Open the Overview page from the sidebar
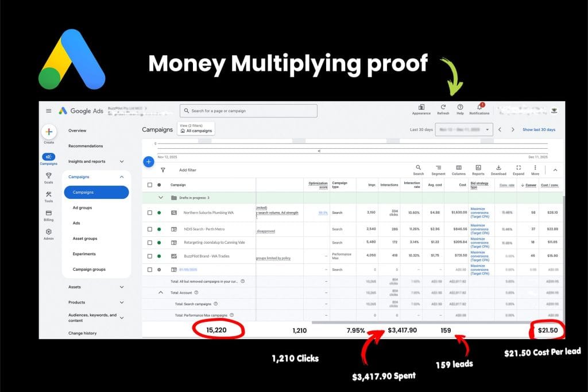Screen dimensions: 588x392 coord(78,130)
